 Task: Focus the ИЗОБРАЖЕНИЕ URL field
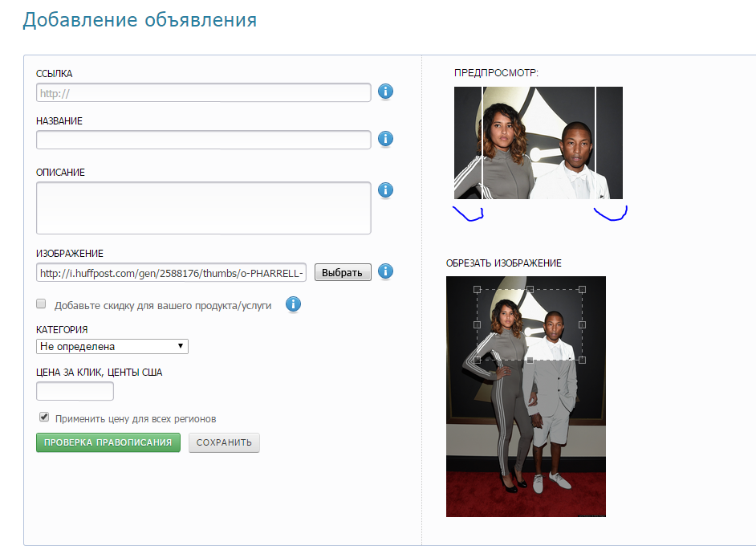coord(171,272)
